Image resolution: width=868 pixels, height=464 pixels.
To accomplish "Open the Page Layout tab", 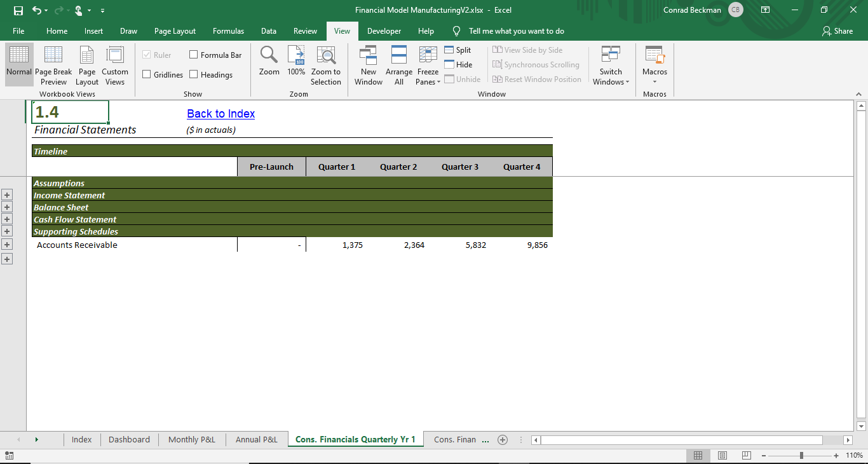I will [175, 31].
